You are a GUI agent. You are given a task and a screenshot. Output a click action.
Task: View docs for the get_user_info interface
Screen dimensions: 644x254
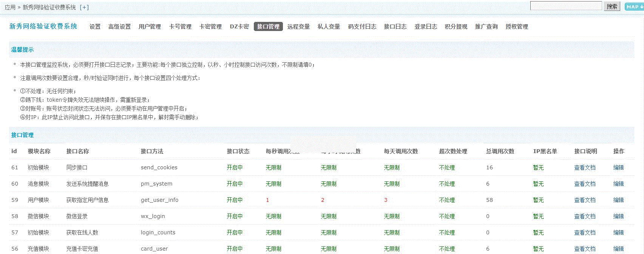pos(585,200)
